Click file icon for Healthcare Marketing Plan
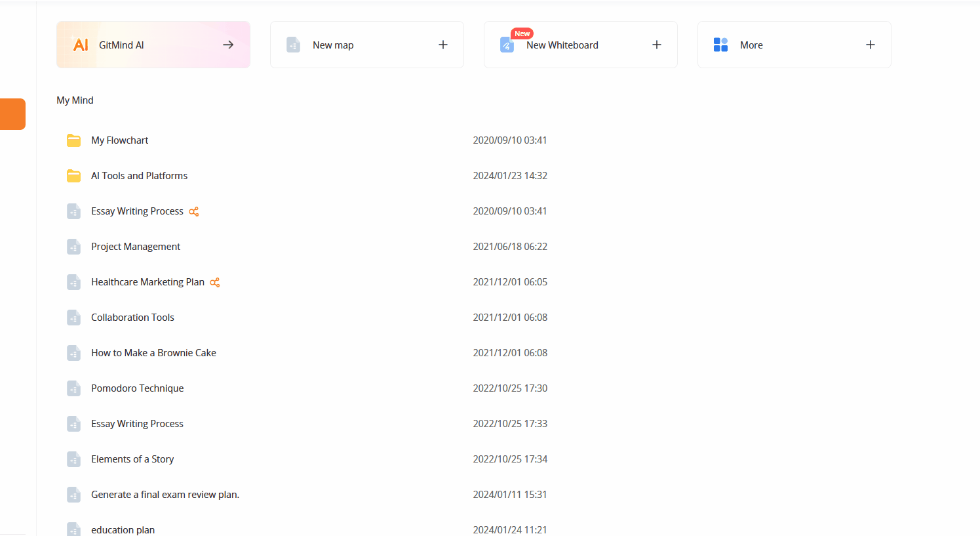Image resolution: width=980 pixels, height=536 pixels. 73,282
